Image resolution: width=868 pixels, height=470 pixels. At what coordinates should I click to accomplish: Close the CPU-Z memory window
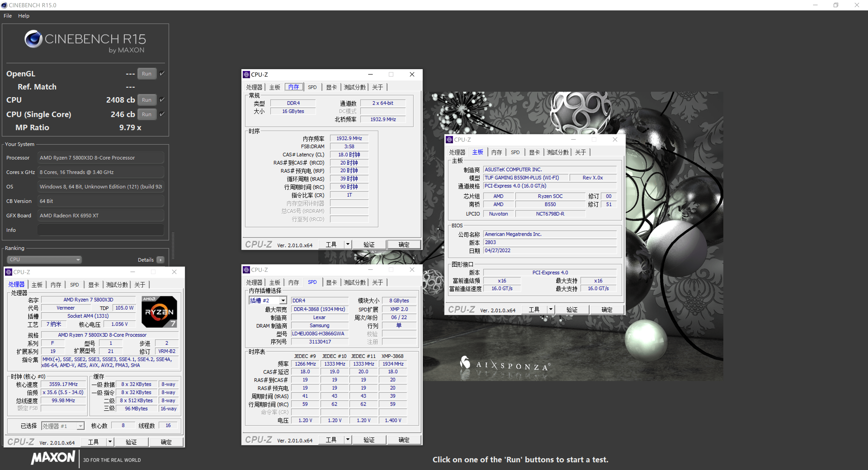[412, 75]
